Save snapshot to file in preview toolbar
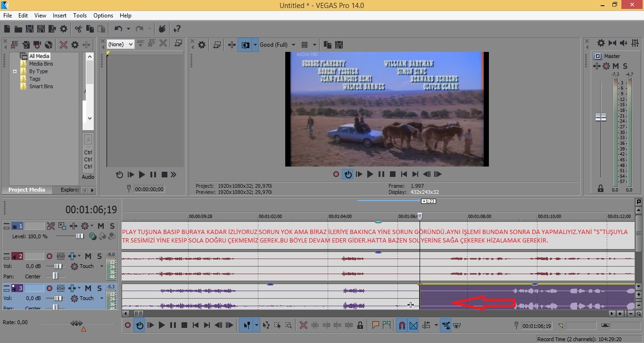644x343 pixels. (339, 45)
